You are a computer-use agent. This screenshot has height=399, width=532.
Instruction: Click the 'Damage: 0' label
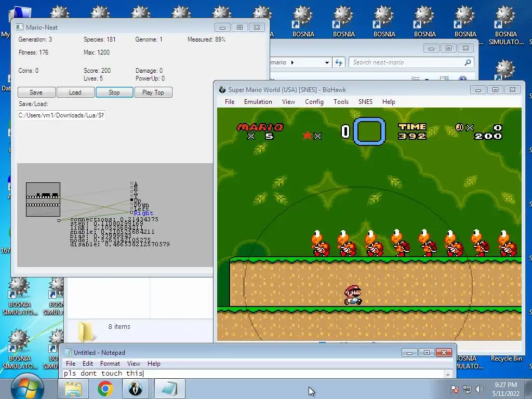click(149, 71)
